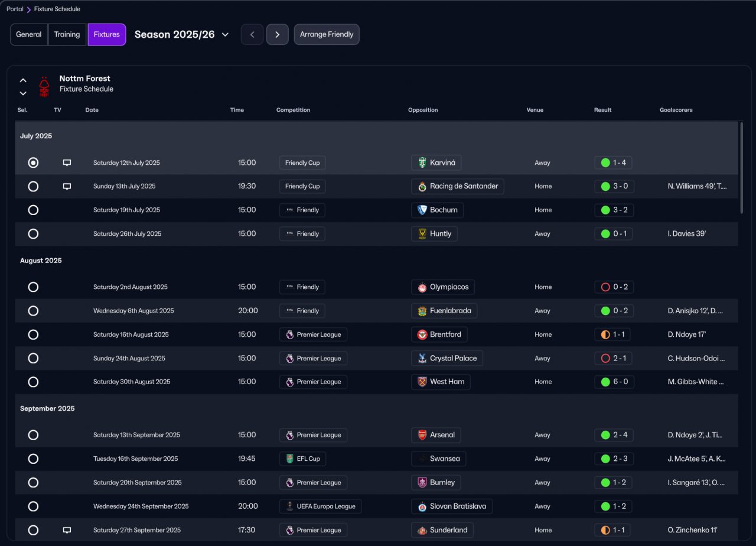Click the Bochum club badge
Screen dimensions: 756x546
point(422,210)
